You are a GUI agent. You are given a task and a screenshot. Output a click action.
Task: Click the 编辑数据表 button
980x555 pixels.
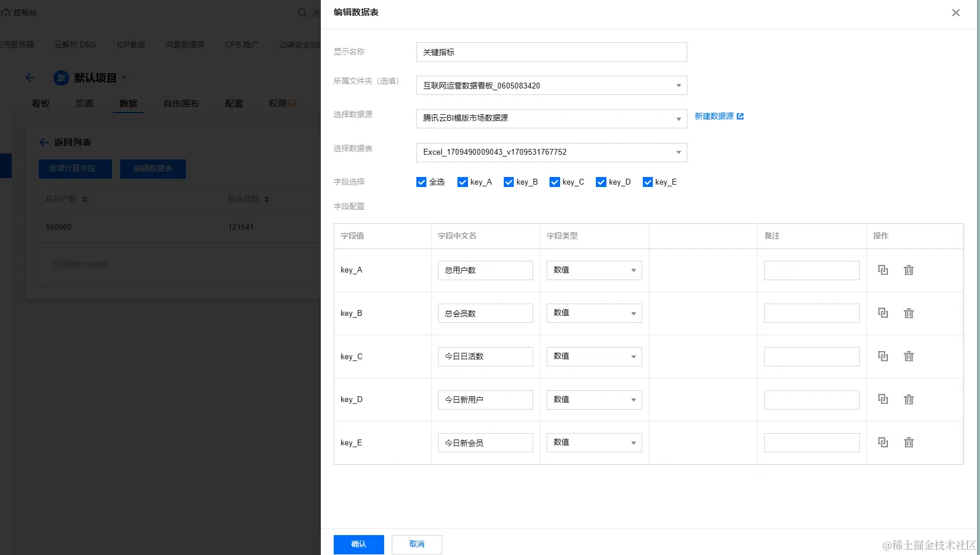point(153,169)
